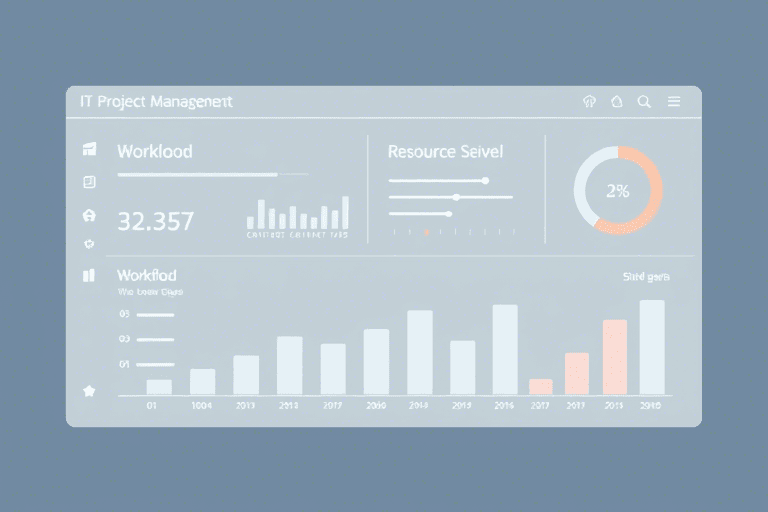This screenshot has width=768, height=512.
Task: Click the middle Resource Seivel slider handle
Action: point(456,197)
